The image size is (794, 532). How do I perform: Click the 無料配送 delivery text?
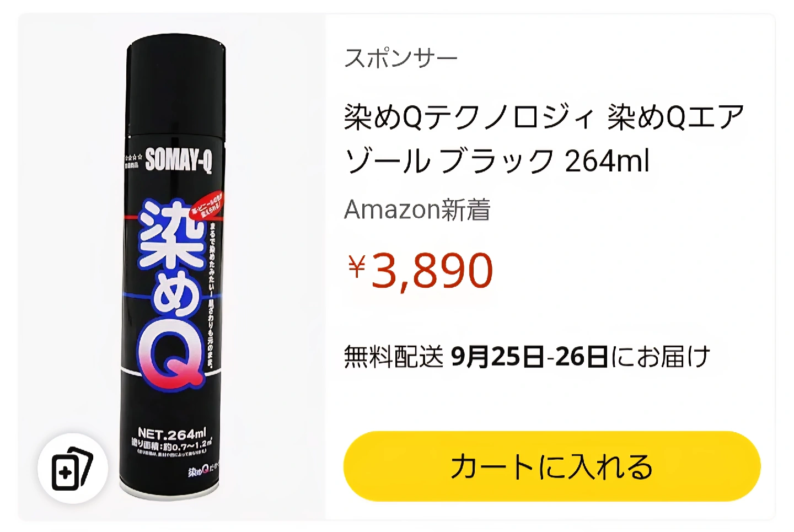pyautogui.click(x=394, y=357)
